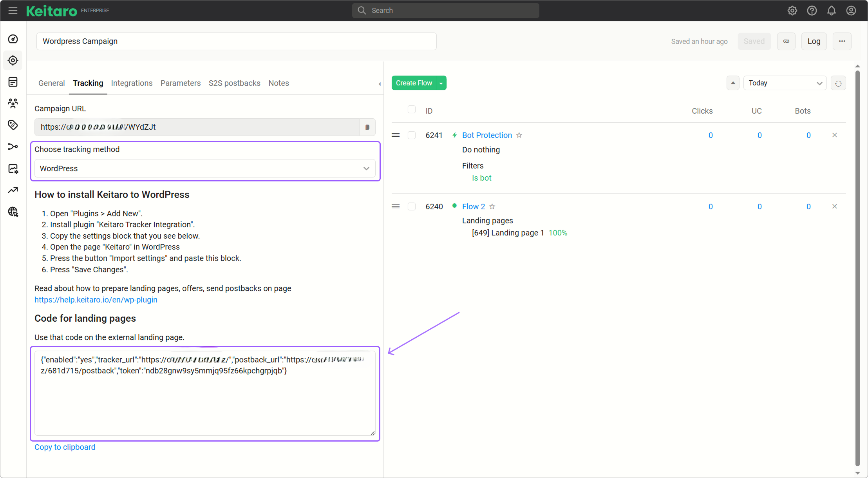This screenshot has width=868, height=478.
Task: Star the Bot Protection flow
Action: (519, 135)
